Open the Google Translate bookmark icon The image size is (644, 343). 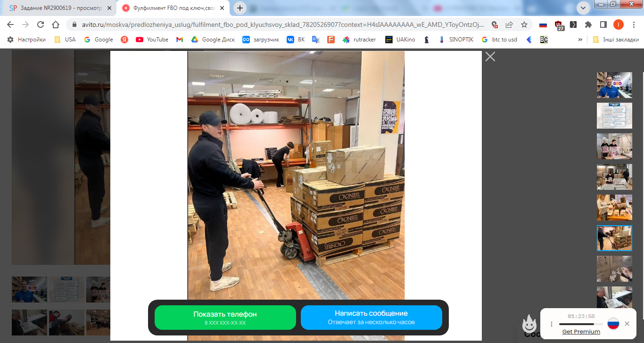coord(316,40)
